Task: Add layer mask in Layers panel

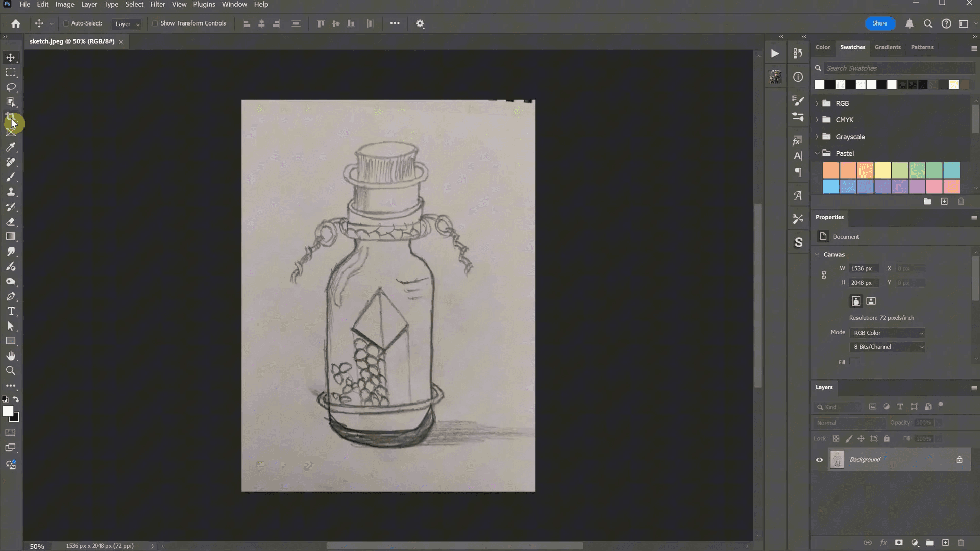Action: click(x=899, y=543)
